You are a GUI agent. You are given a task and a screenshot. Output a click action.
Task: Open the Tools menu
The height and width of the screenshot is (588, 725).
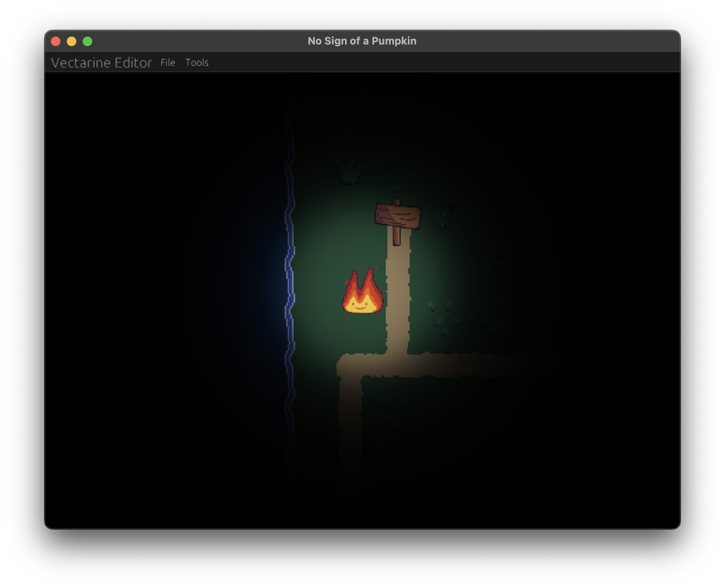[197, 62]
